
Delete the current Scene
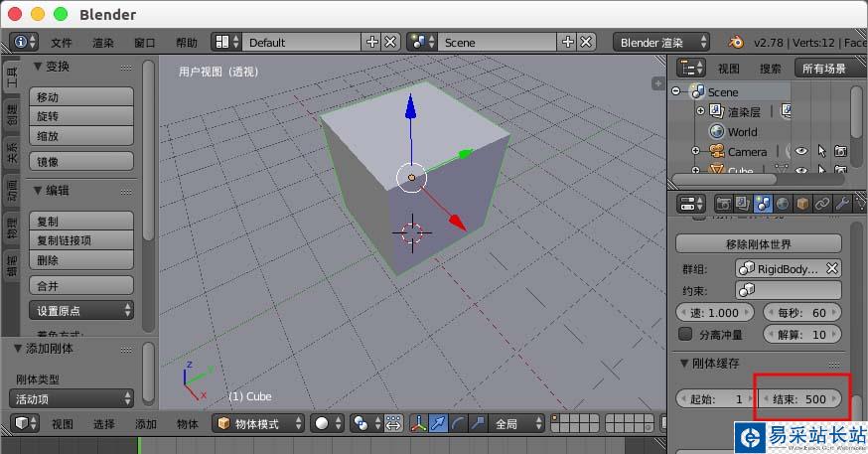click(586, 42)
